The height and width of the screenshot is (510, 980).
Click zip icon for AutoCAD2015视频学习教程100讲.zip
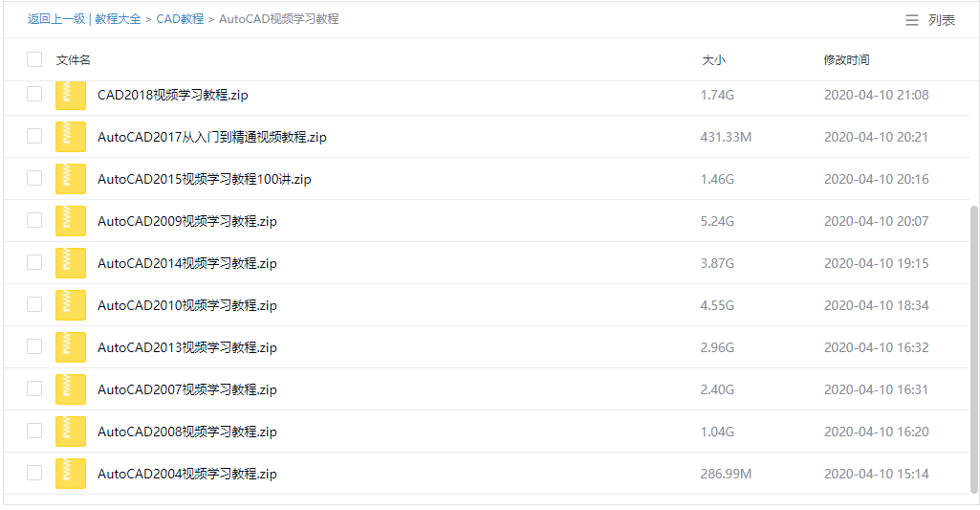point(71,178)
